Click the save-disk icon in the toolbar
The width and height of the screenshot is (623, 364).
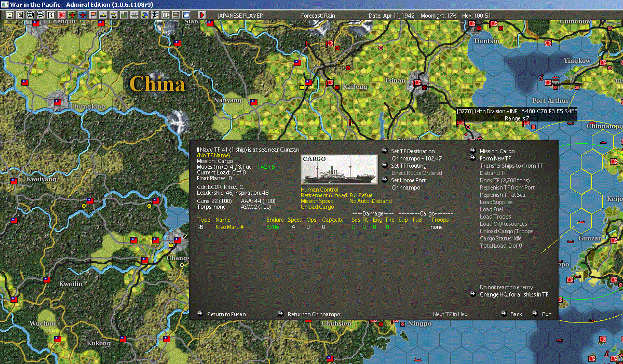click(9, 15)
